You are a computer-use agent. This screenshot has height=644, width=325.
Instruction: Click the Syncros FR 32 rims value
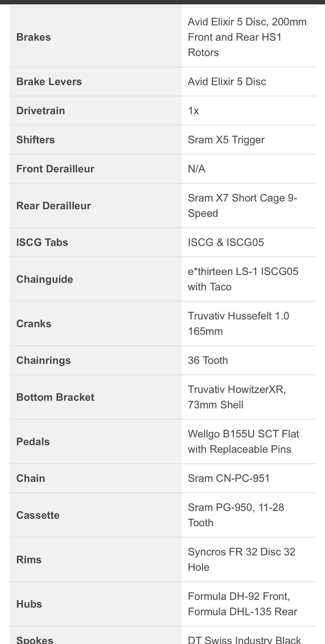(x=241, y=559)
